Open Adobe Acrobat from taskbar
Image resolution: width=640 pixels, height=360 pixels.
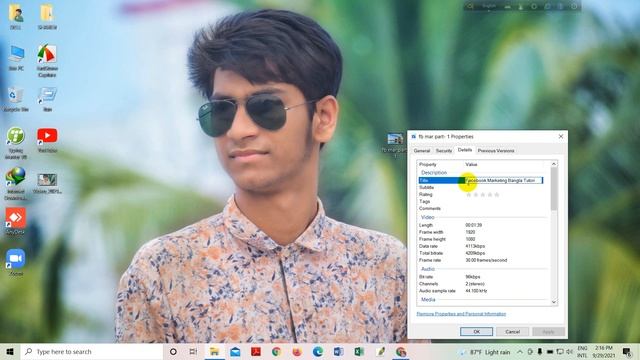click(x=256, y=351)
